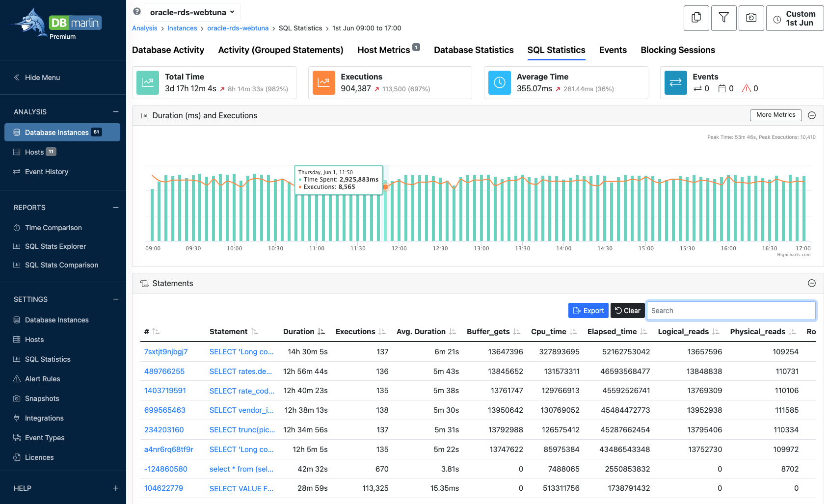The image size is (828, 504).
Task: Focus the statements Search field
Action: (x=731, y=311)
